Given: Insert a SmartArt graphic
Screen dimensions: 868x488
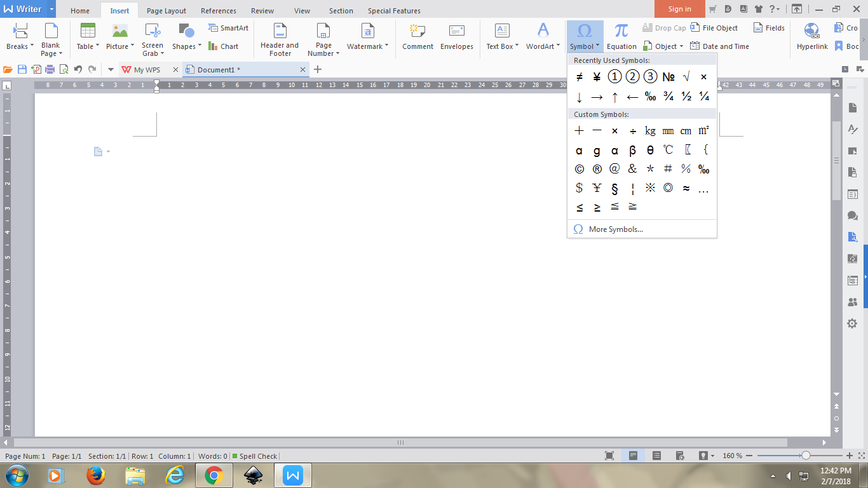Looking at the screenshot, I should point(228,27).
